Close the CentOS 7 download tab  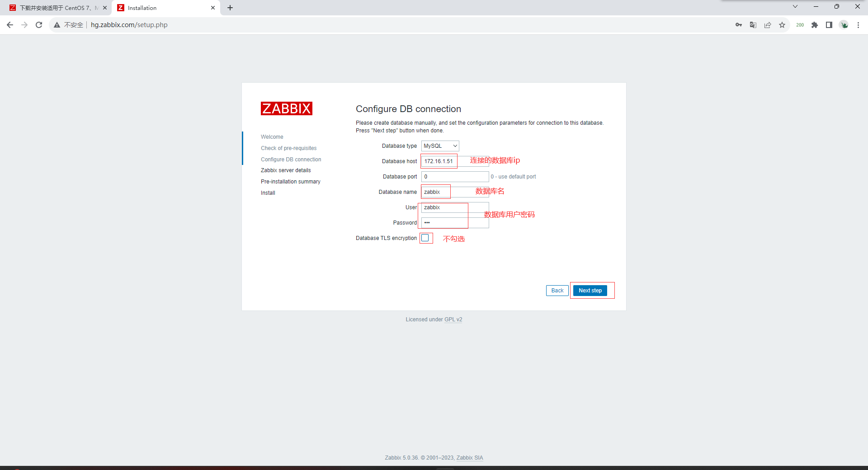coord(105,8)
